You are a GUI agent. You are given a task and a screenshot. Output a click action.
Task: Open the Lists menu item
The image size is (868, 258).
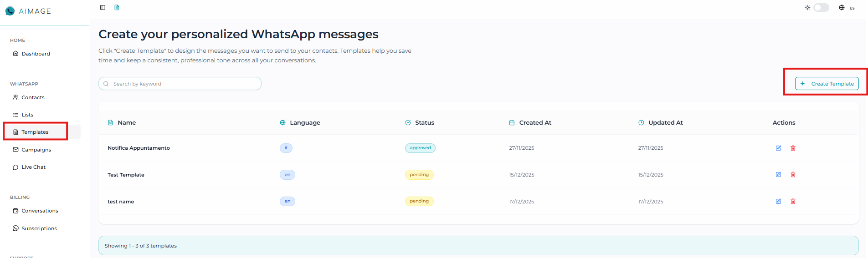click(x=27, y=115)
